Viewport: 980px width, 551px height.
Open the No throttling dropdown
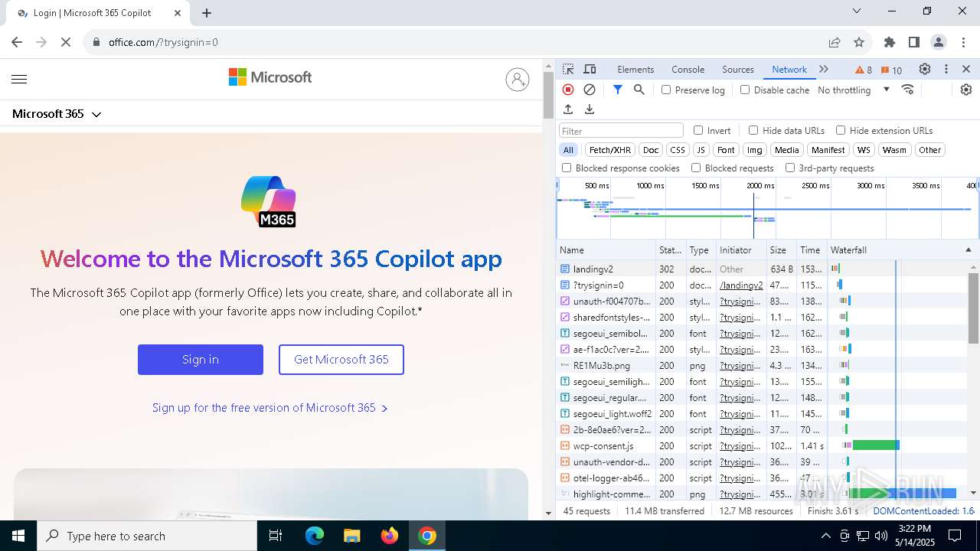854,90
